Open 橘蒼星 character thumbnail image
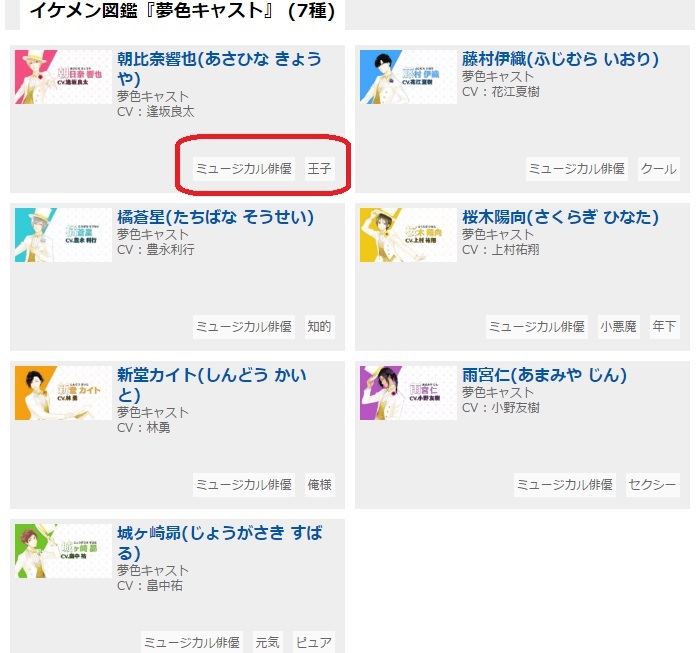The width and height of the screenshot is (698, 653). [x=63, y=235]
